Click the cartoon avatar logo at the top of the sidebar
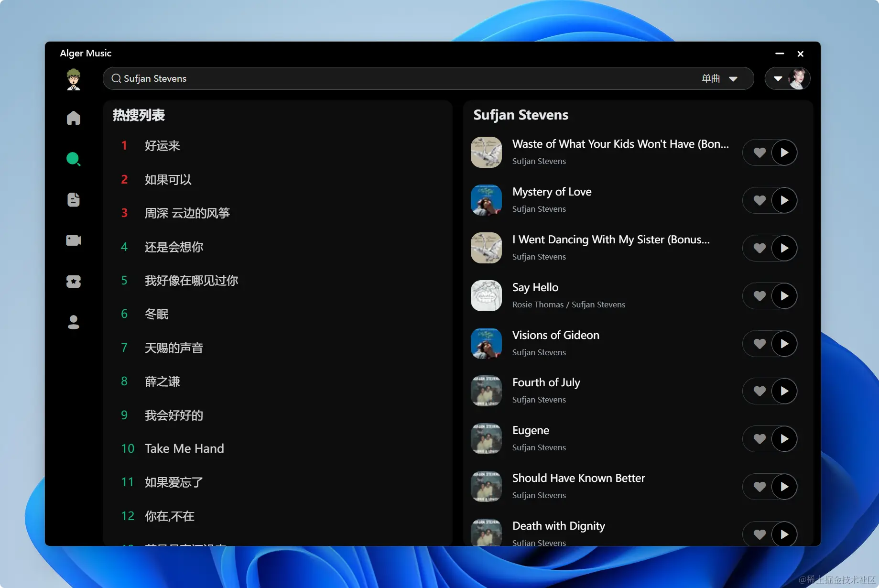 tap(74, 79)
